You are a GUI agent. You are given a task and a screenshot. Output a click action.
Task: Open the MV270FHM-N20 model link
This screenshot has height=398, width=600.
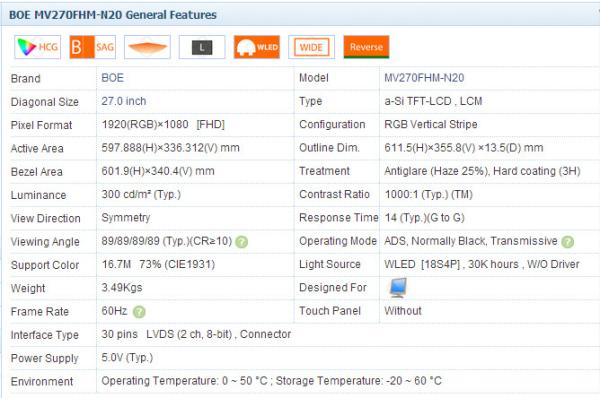point(424,78)
